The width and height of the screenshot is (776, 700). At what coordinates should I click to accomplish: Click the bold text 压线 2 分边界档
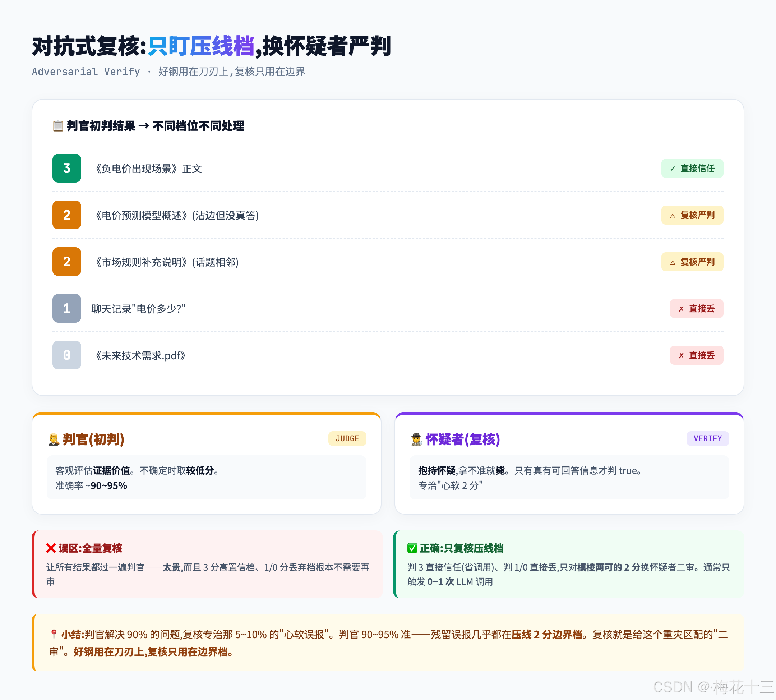[x=546, y=634]
